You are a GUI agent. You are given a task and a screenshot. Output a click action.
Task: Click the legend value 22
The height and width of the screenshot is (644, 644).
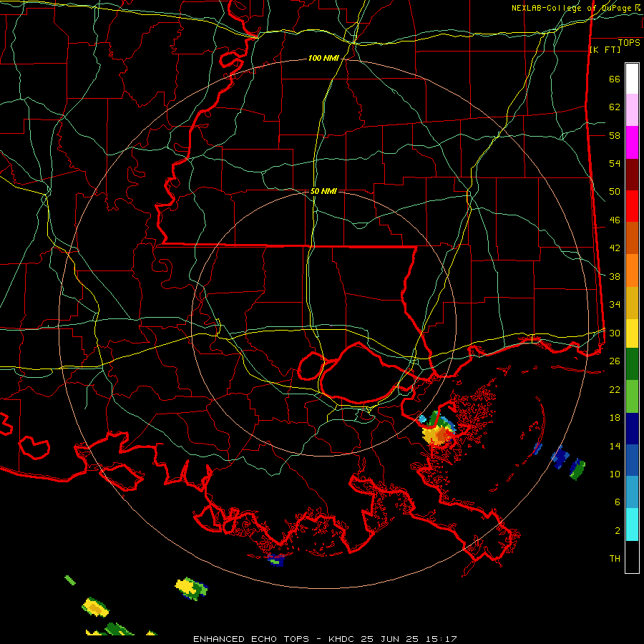click(x=615, y=389)
